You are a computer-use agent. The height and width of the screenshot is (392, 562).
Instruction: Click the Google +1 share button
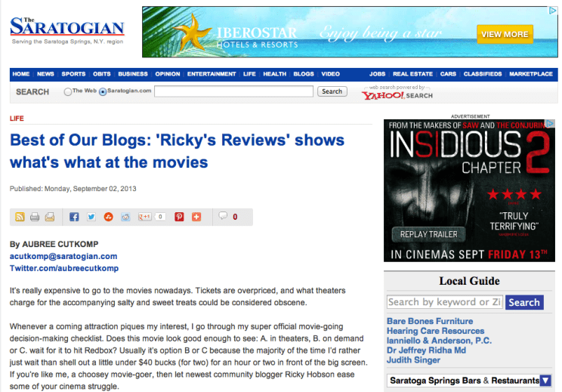coord(144,217)
